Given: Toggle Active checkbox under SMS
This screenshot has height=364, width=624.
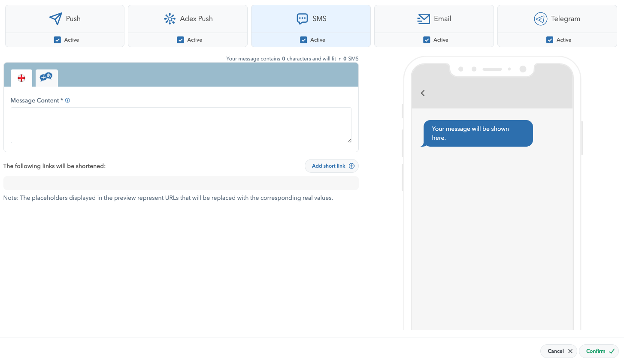Looking at the screenshot, I should coord(303,40).
